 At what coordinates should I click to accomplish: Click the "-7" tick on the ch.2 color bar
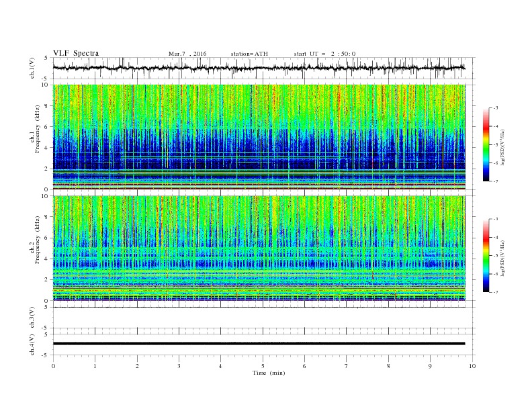[496, 292]
